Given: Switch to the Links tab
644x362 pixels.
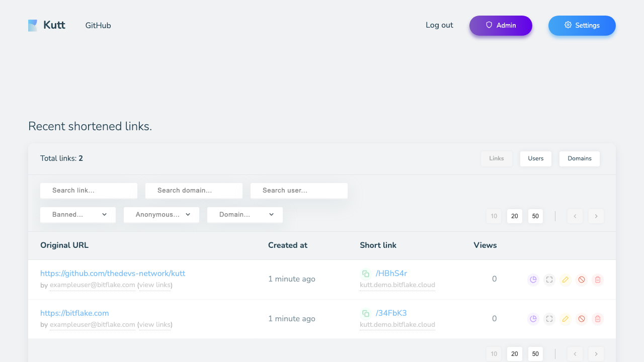Looking at the screenshot, I should point(497,158).
